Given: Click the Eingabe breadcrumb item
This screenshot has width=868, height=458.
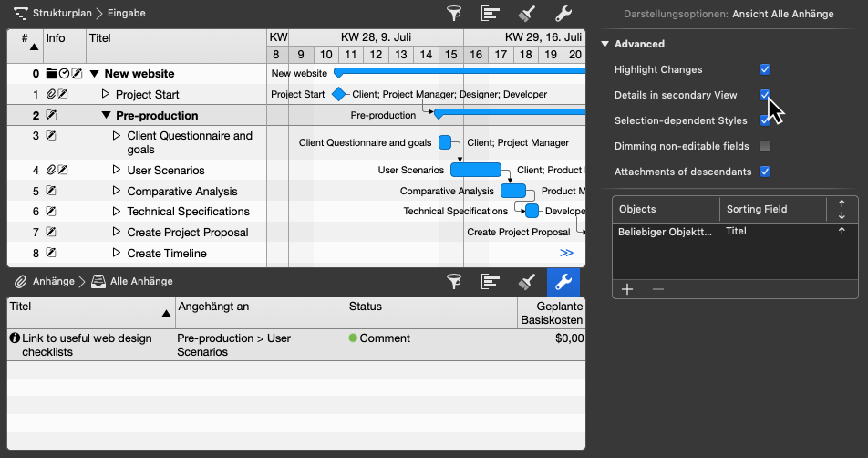Looking at the screenshot, I should point(126,14).
